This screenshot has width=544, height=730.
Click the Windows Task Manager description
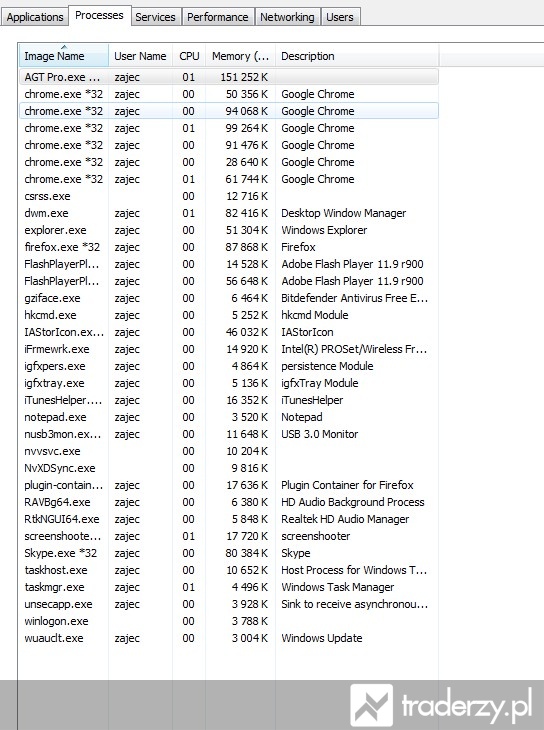coord(338,587)
